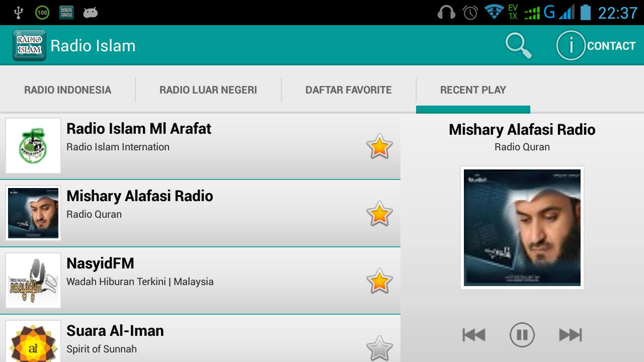This screenshot has width=644, height=362.
Task: Switch to Radio Luar Negeri tab
Action: point(208,90)
